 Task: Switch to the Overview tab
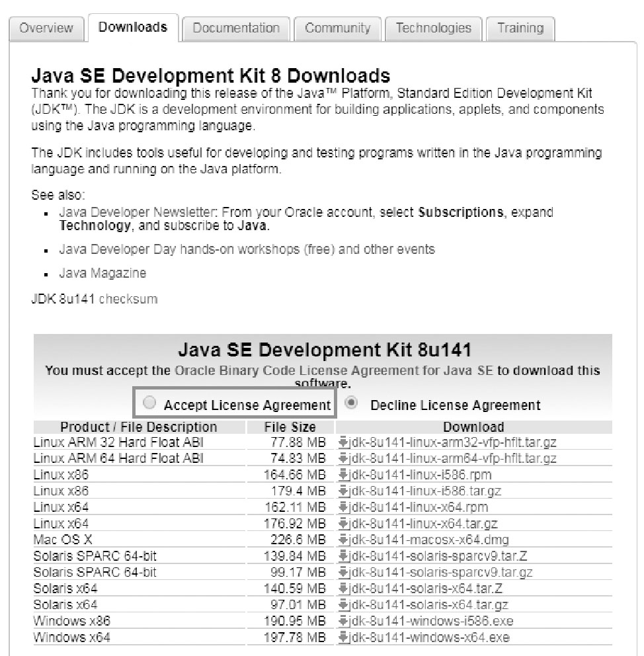(x=46, y=28)
